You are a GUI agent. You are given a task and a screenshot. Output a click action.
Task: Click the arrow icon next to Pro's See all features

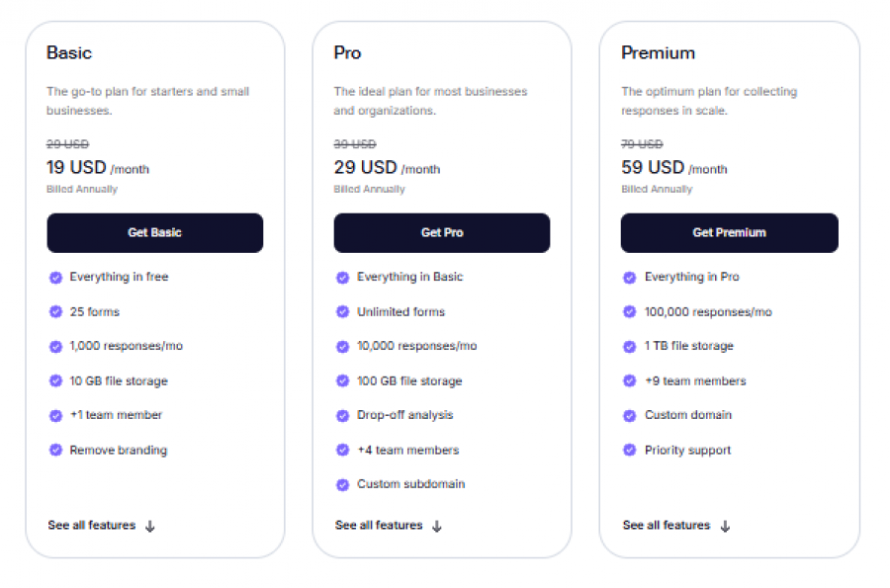point(436,526)
